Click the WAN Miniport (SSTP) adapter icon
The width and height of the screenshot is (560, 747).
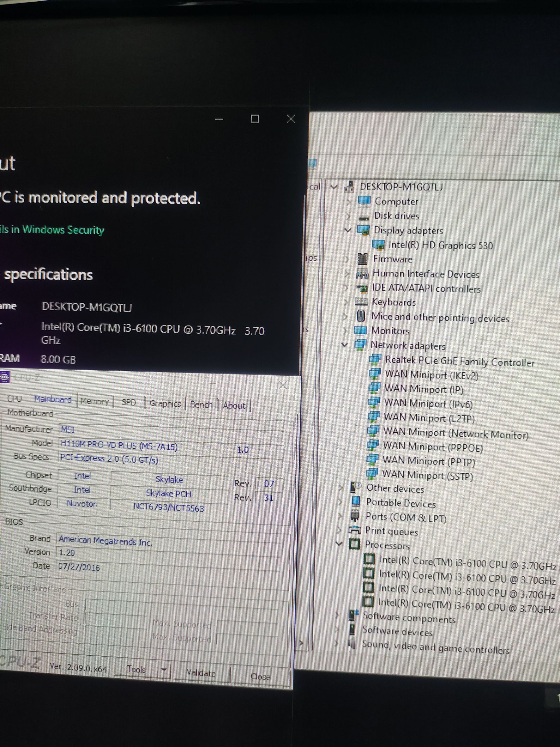click(372, 473)
